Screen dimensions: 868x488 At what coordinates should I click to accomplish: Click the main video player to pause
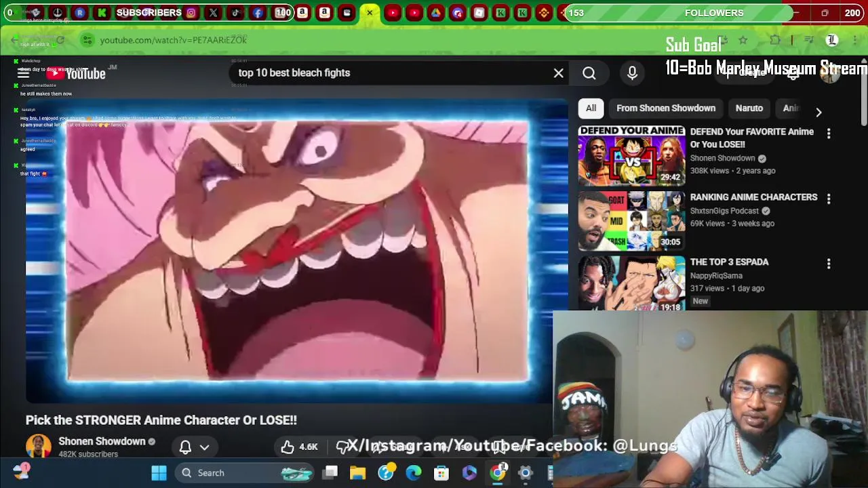coord(297,251)
